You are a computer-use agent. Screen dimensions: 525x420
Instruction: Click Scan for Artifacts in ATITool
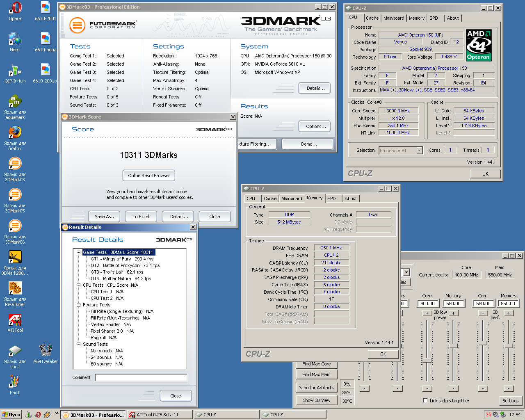pyautogui.click(x=316, y=388)
